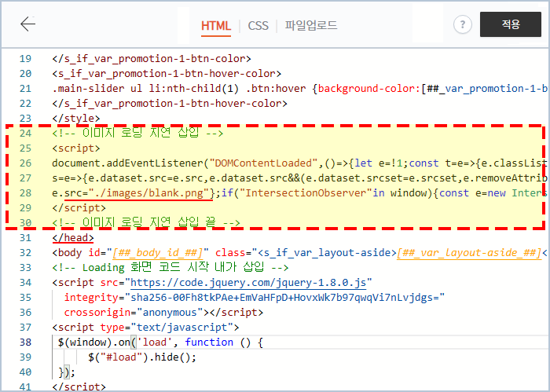Go back using the left arrow icon

pyautogui.click(x=27, y=24)
